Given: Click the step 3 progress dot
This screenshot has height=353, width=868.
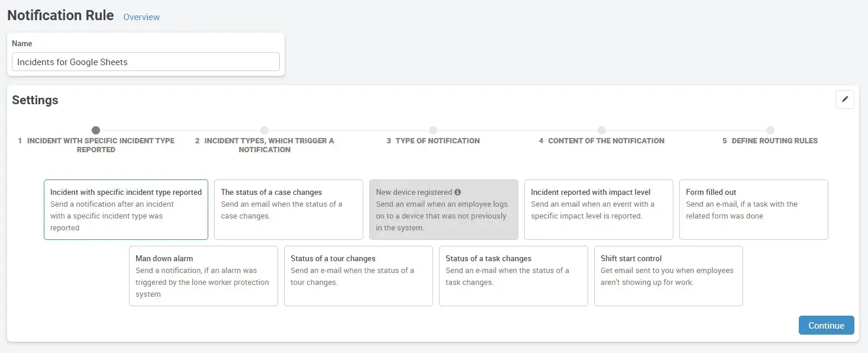Looking at the screenshot, I should [433, 130].
